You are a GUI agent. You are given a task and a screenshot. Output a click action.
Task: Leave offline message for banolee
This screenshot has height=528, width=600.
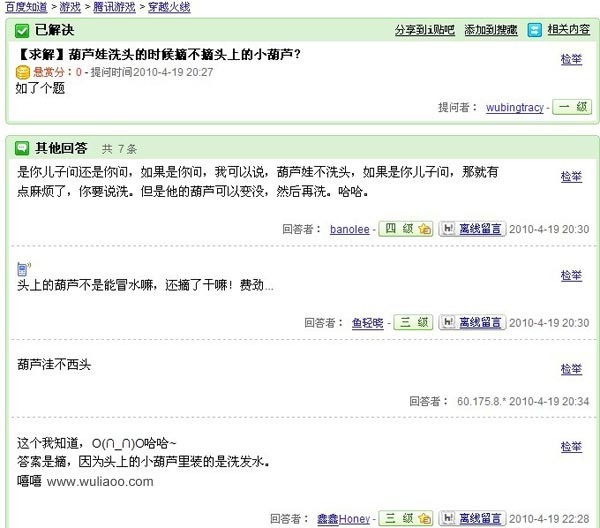(480, 229)
